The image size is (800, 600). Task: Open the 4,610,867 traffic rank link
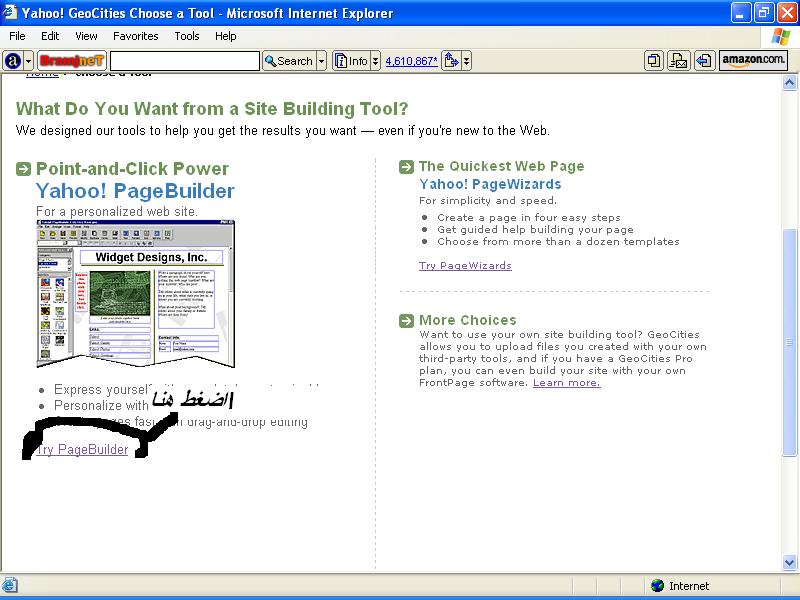(x=411, y=61)
